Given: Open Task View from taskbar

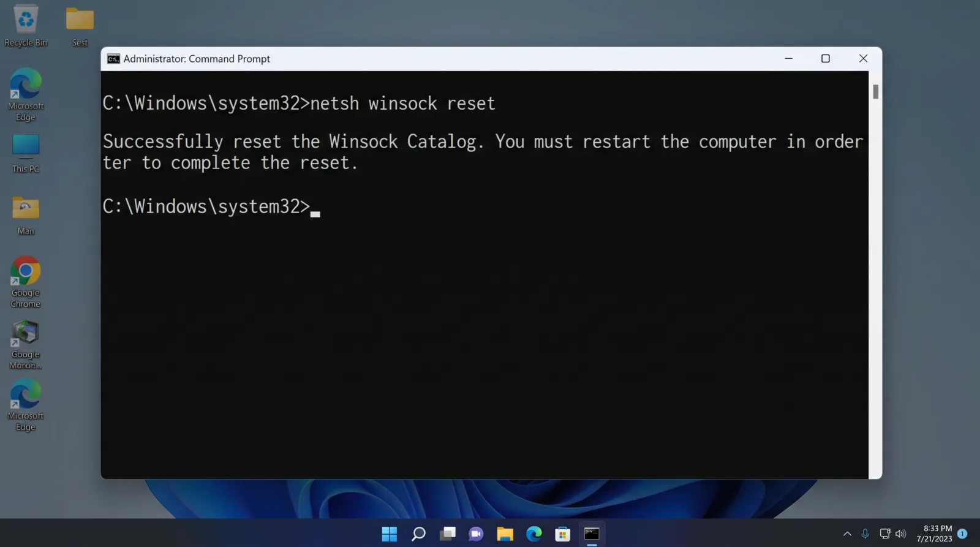Looking at the screenshot, I should [448, 534].
